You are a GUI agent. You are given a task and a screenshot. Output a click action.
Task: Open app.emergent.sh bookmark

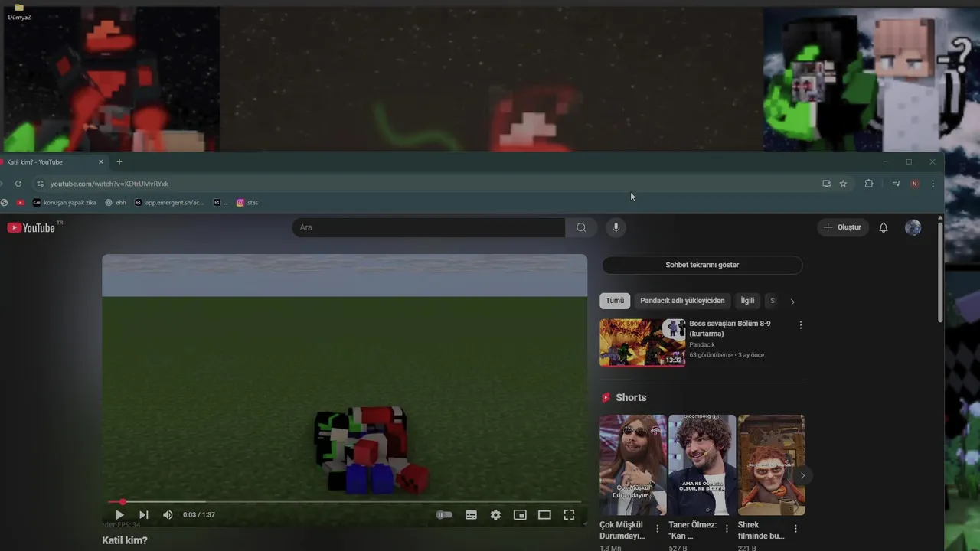[x=169, y=203]
